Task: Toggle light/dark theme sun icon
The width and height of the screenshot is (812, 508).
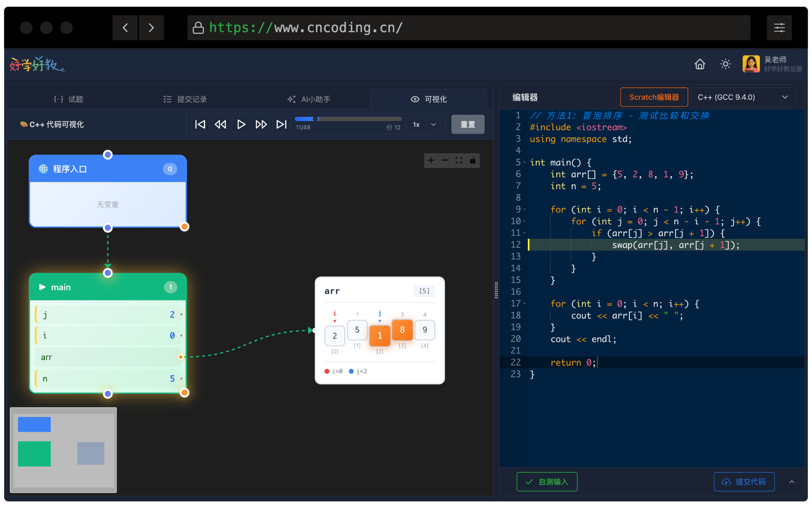Action: [725, 64]
